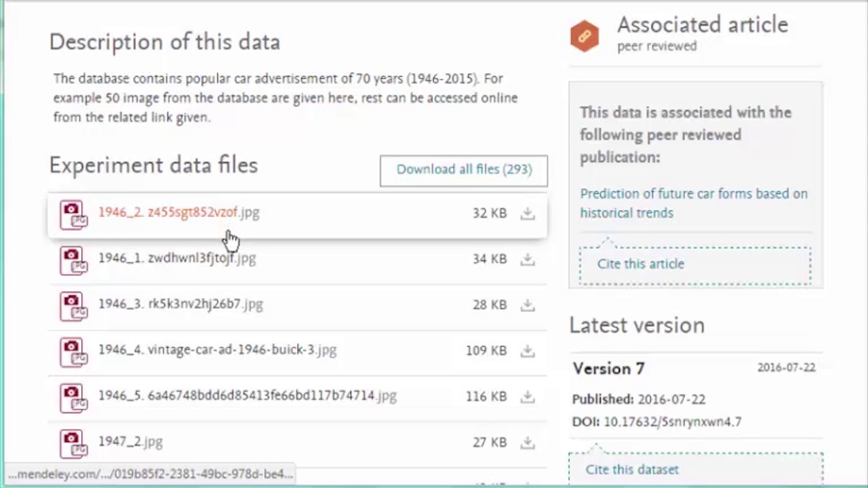Click JPG file icon beside 1946_2 file

[73, 214]
